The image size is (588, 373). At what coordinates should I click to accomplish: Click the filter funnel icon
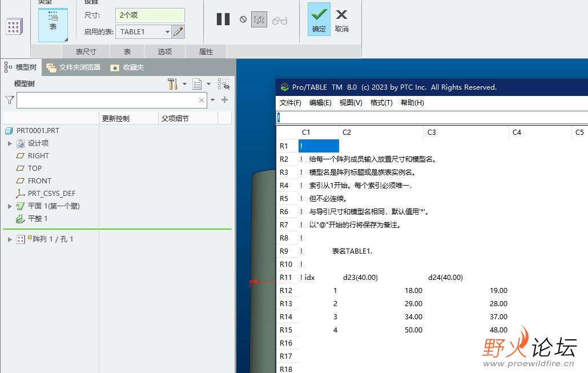(10, 100)
